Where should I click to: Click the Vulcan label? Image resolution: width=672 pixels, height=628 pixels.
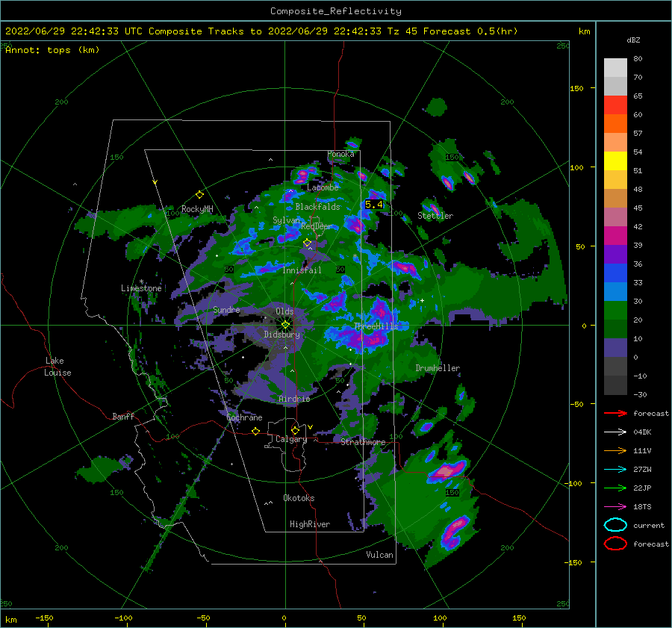[x=379, y=555]
